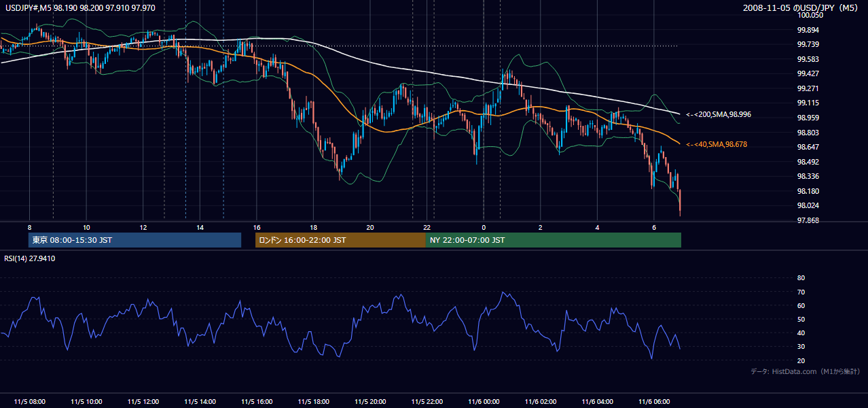Click the price axis label 98.647

point(808,147)
